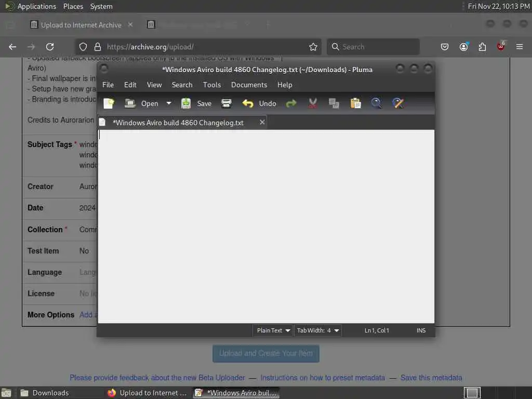532x399 pixels.
Task: Cut selection with the scissors icon
Action: point(312,103)
